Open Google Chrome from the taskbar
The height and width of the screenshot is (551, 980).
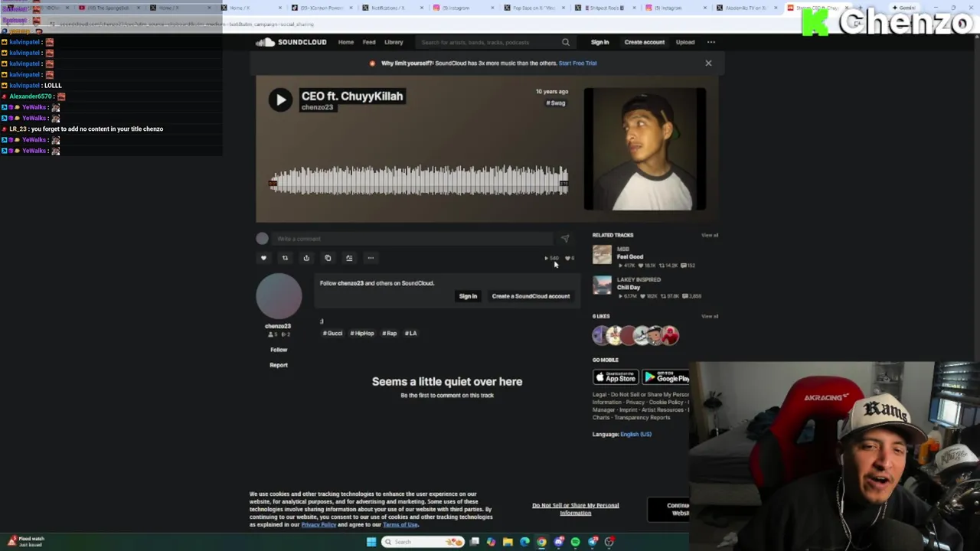tap(541, 542)
